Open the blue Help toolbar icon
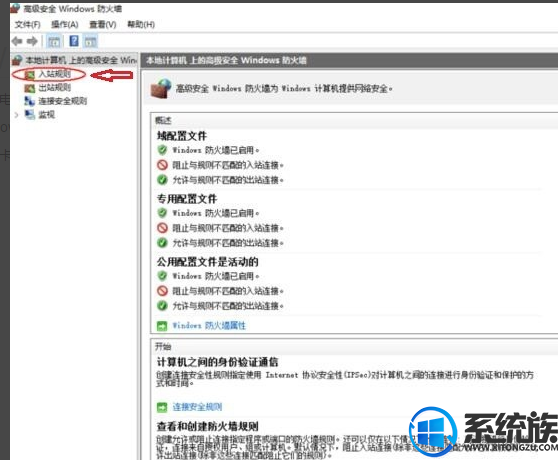This screenshot has height=460, width=558. click(x=74, y=41)
